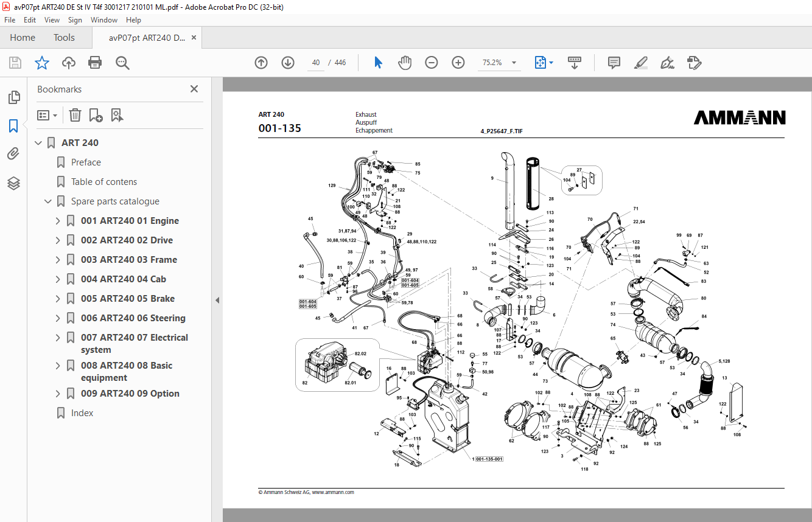Image resolution: width=812 pixels, height=522 pixels.
Task: Jump to the Index bookmark
Action: [82, 413]
